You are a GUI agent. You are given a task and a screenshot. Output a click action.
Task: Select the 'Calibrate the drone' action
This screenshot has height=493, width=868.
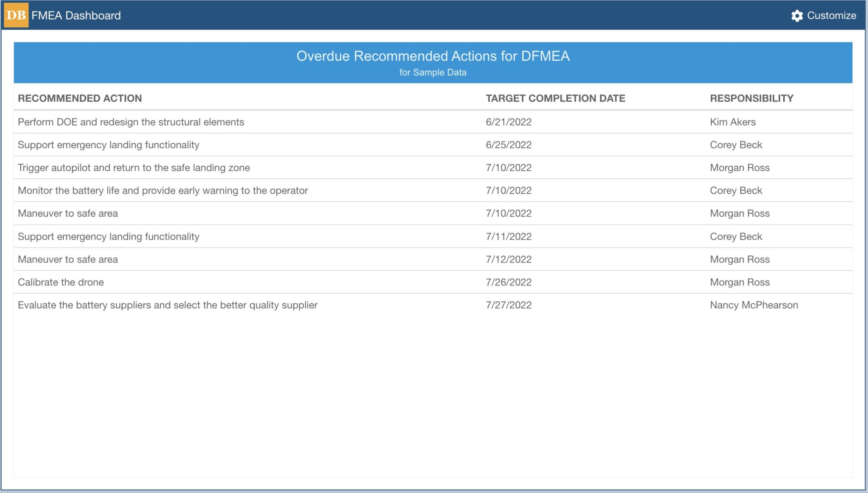pyautogui.click(x=61, y=282)
